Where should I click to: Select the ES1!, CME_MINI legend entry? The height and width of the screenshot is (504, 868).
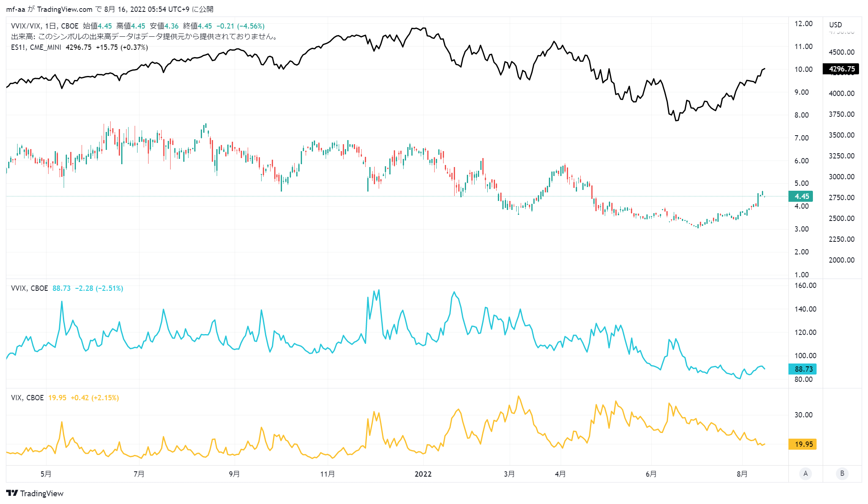36,47
